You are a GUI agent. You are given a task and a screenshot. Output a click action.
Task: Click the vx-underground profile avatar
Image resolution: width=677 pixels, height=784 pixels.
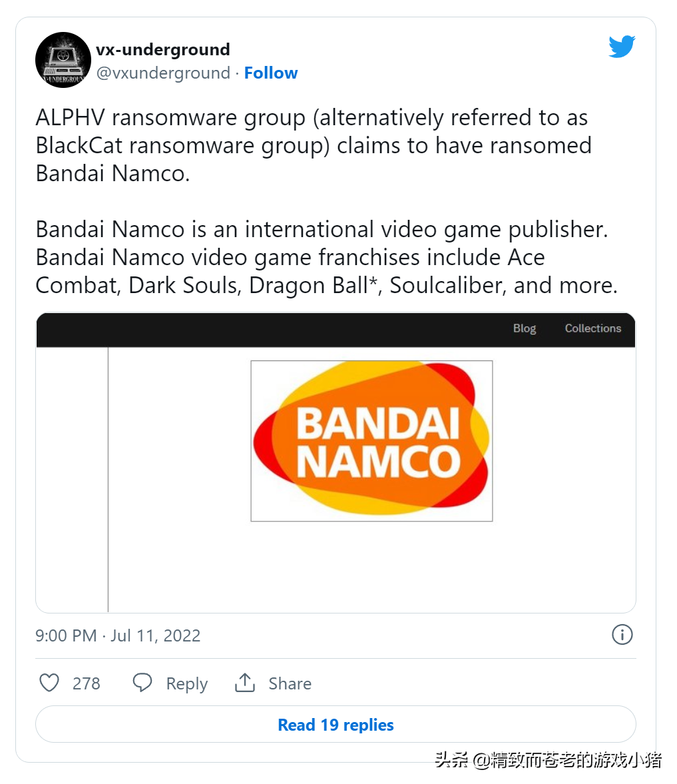coord(63,60)
